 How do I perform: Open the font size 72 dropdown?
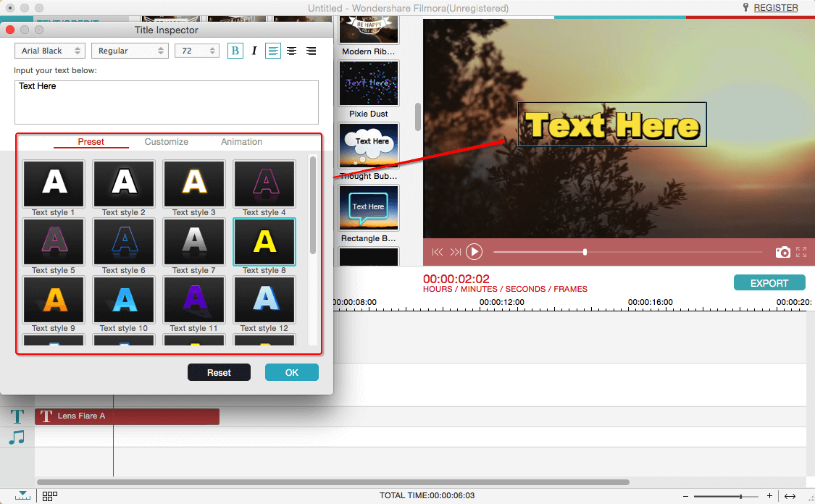pyautogui.click(x=196, y=51)
